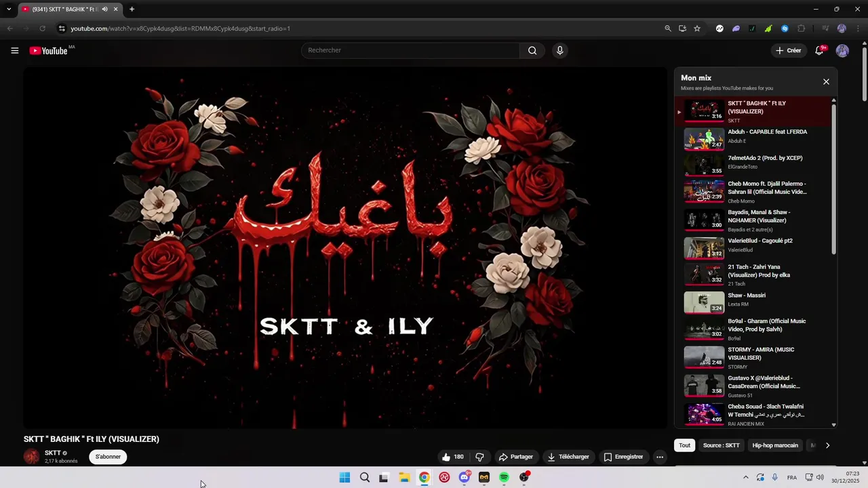
Task: Open a new browser tab
Action: [x=132, y=9]
